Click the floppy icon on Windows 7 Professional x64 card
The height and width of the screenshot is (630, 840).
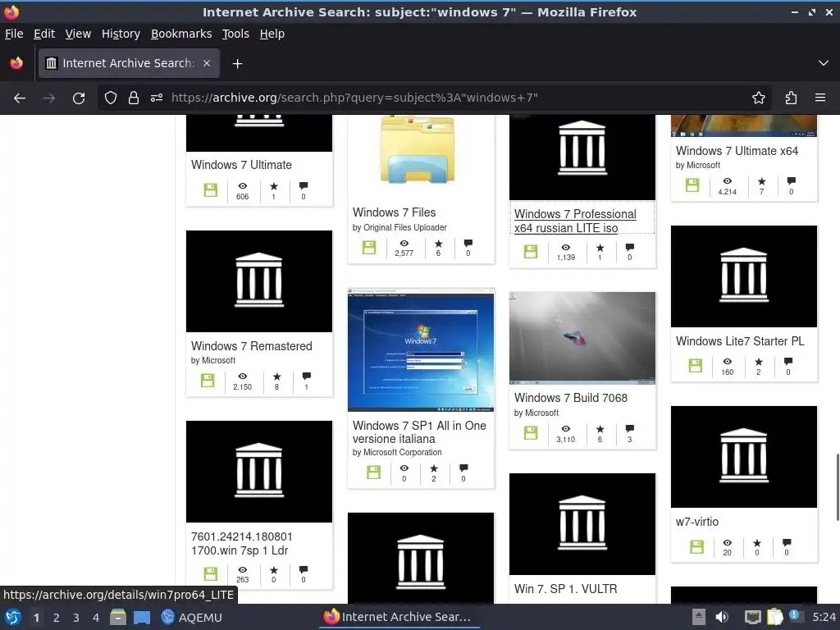(531, 252)
